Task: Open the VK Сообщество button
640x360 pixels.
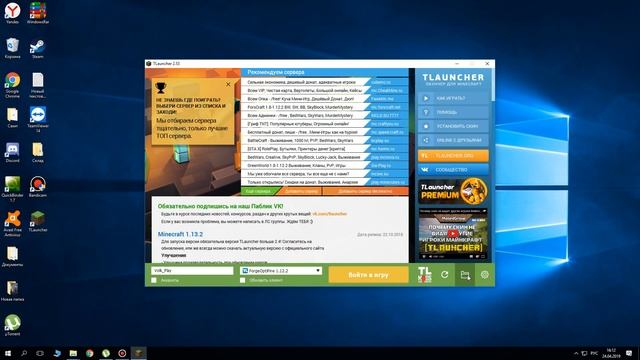Action: [453, 169]
